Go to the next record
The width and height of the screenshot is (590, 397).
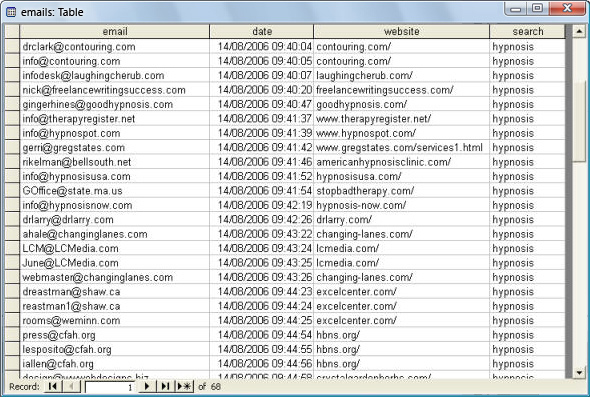point(147,386)
